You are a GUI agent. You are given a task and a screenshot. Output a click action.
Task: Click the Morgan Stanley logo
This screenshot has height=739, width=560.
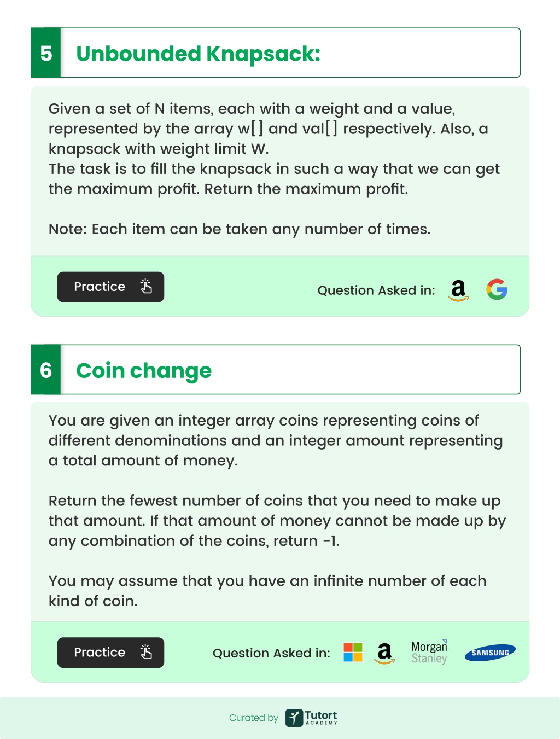429,651
